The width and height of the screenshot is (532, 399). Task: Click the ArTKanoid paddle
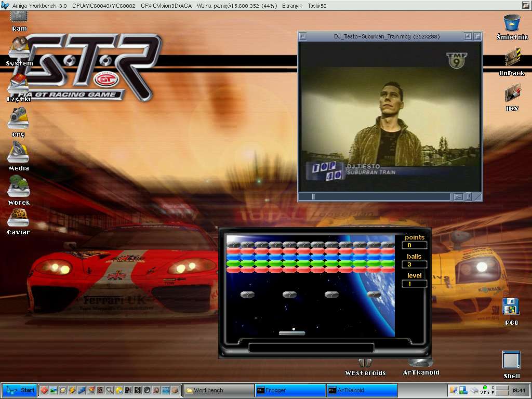[292, 333]
